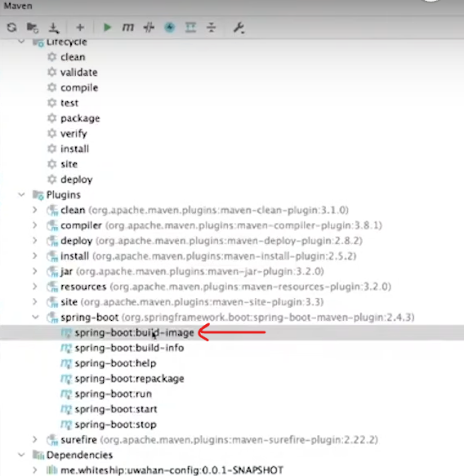The width and height of the screenshot is (464, 476).
Task: Click the Dependencies node label
Action: pos(79,455)
